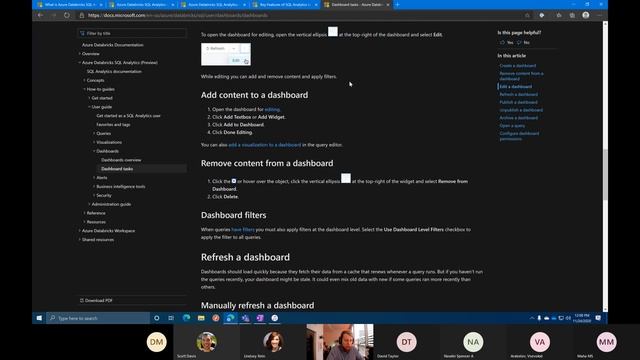Viewport: 640px width, 360px height.
Task: Jump to 'Archive a dashboard' in article nav
Action: coord(518,118)
